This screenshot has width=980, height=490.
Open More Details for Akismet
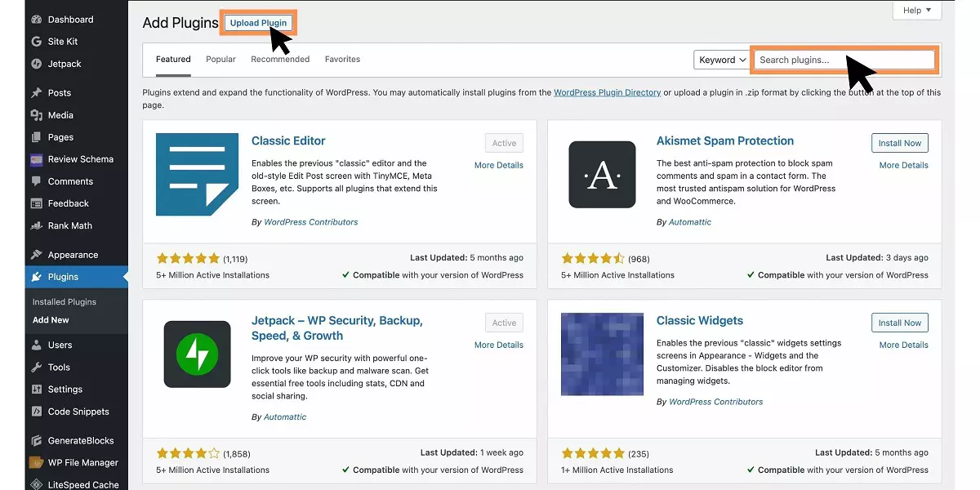pyautogui.click(x=904, y=165)
